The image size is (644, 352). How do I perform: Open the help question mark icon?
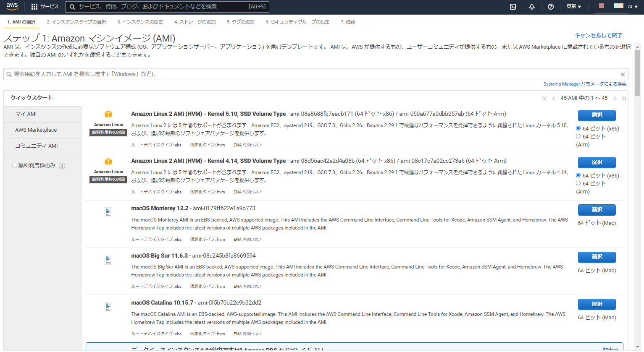point(550,7)
